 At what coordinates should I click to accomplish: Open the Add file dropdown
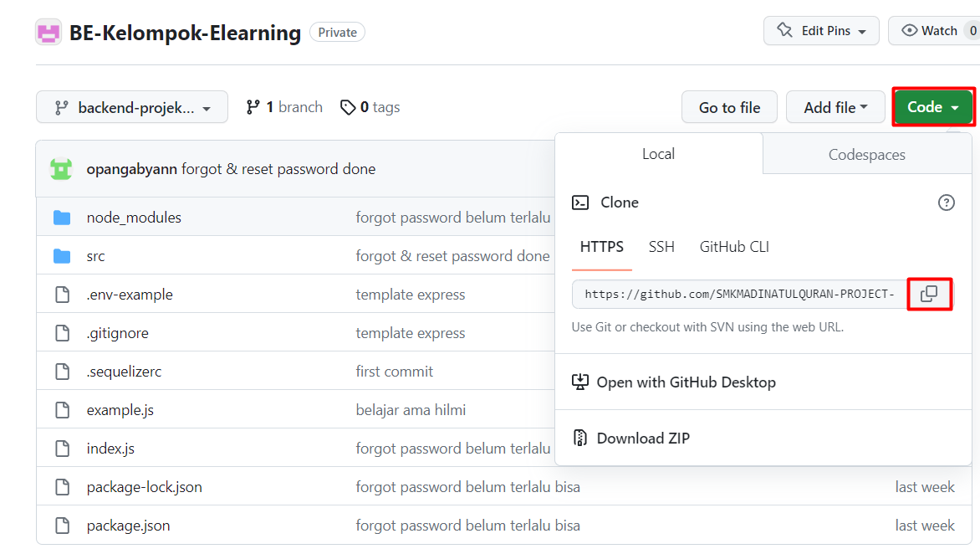[835, 108]
